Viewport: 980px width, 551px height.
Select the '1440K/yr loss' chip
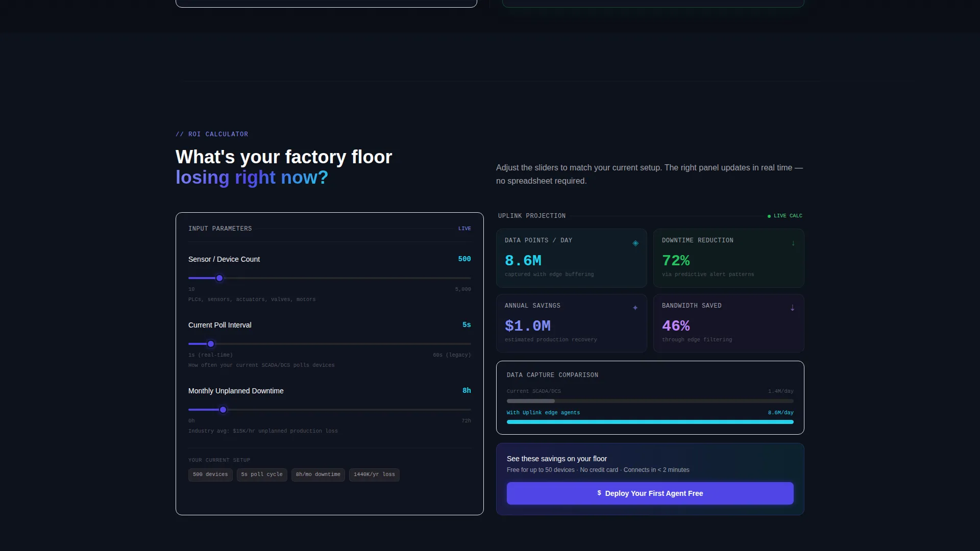click(374, 474)
